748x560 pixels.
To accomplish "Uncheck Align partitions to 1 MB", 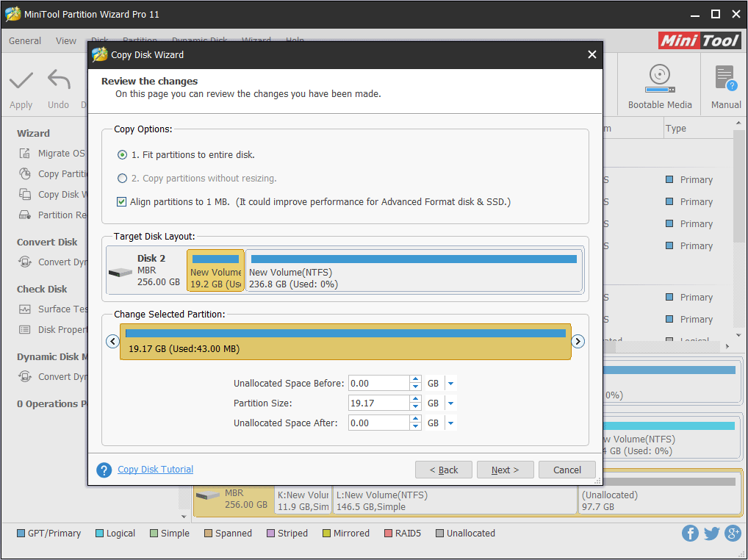I will point(122,201).
